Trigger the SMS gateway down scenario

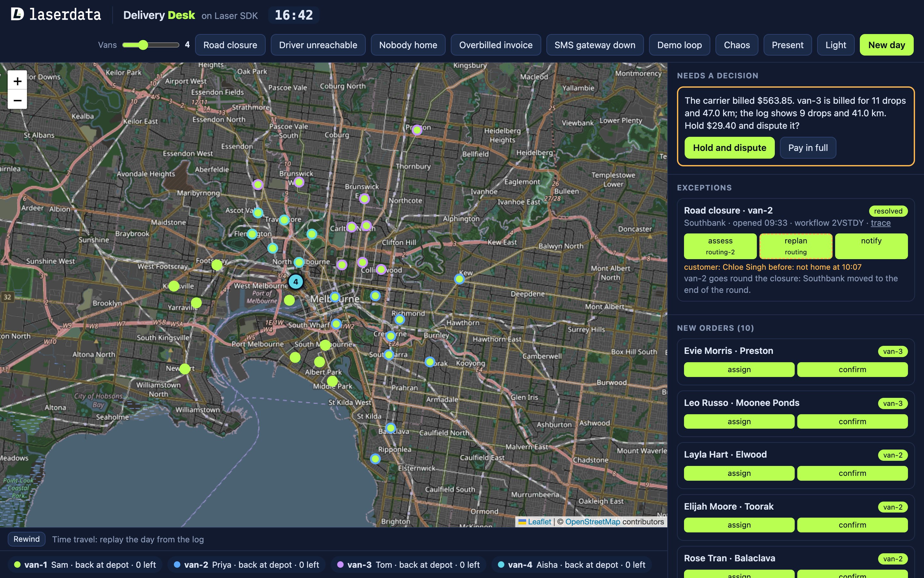[x=595, y=45]
